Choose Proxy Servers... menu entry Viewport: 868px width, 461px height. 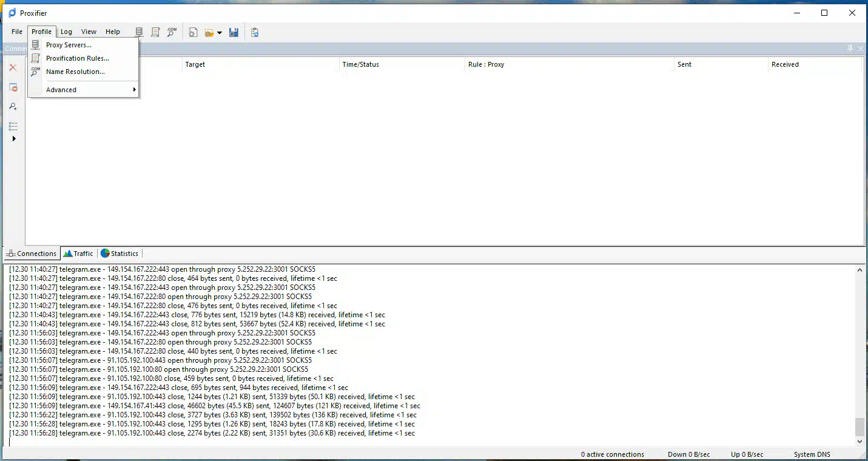tap(84, 45)
